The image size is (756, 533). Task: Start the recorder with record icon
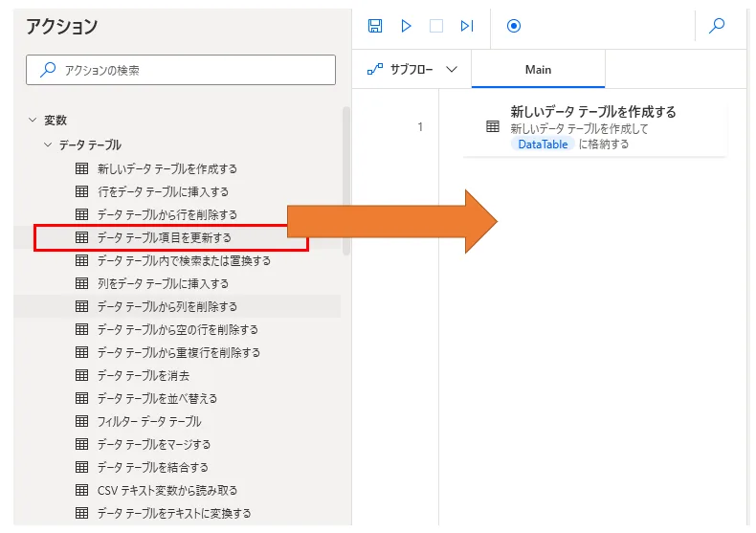pyautogui.click(x=514, y=26)
